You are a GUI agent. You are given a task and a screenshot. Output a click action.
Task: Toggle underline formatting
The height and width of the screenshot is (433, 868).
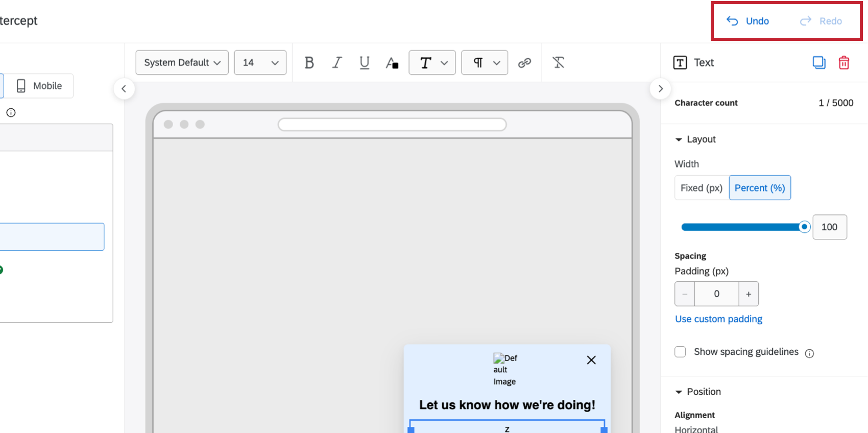pos(365,63)
